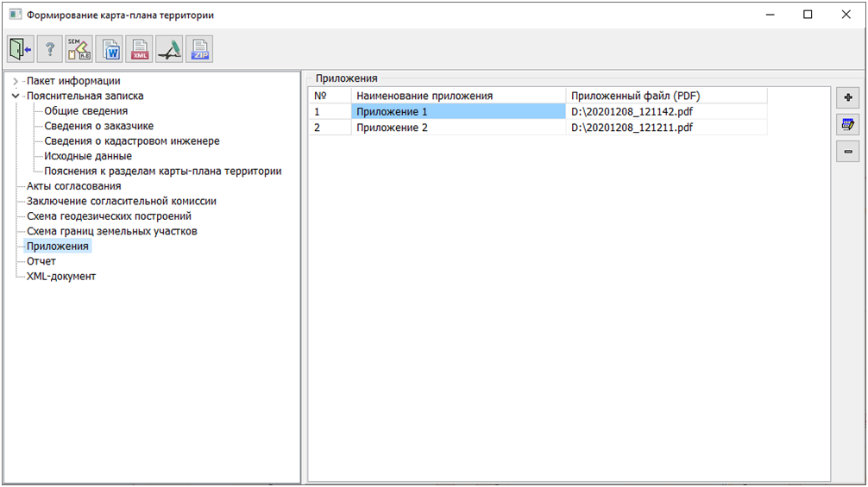Click the exit door icon in toolbar
868x487 pixels.
click(21, 49)
